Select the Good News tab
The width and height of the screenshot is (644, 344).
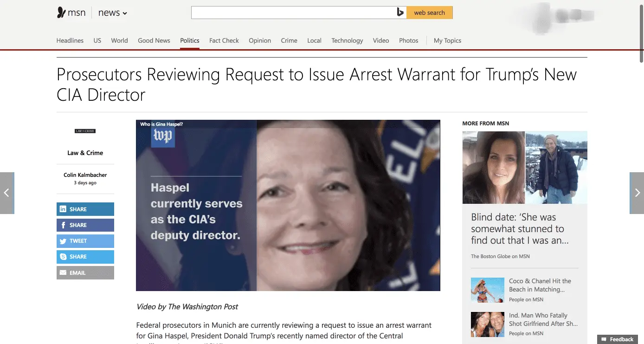pyautogui.click(x=154, y=40)
